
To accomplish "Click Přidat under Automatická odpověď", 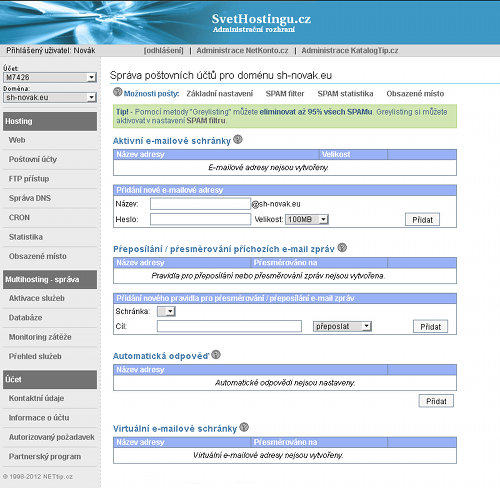I will (436, 401).
